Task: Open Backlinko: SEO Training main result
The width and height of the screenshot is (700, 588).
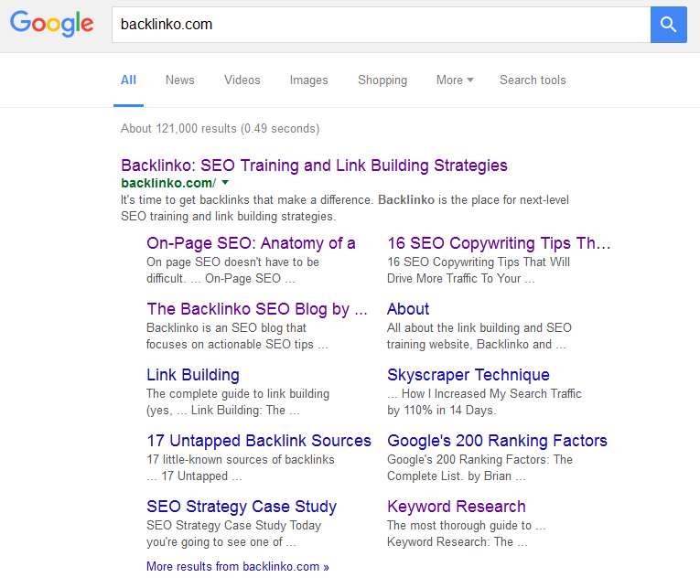Action: click(x=314, y=166)
